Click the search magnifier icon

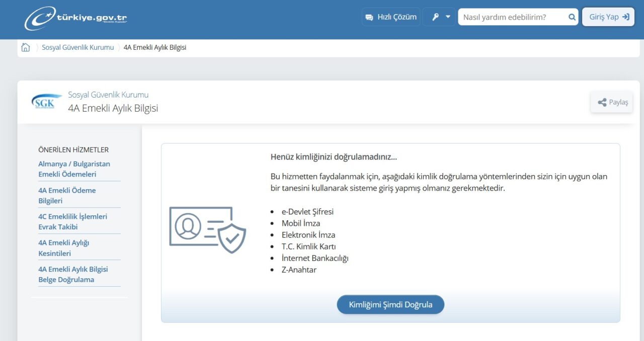[572, 17]
